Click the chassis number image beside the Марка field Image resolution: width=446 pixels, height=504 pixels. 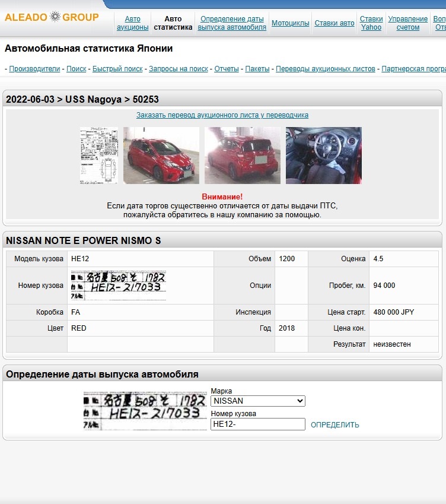(145, 411)
